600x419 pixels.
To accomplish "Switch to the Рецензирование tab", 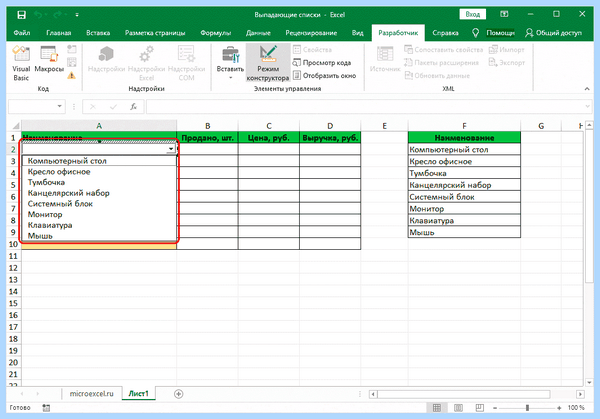I will click(x=311, y=33).
